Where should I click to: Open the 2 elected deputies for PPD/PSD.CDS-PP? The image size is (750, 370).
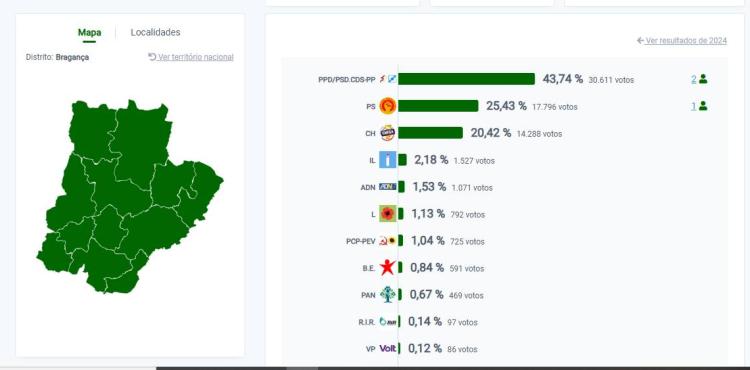[699, 79]
